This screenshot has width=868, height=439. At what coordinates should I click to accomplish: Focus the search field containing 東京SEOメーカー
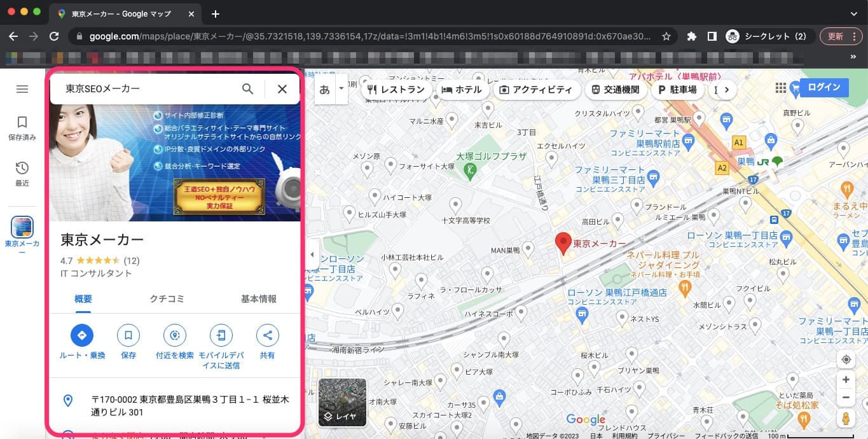point(149,89)
